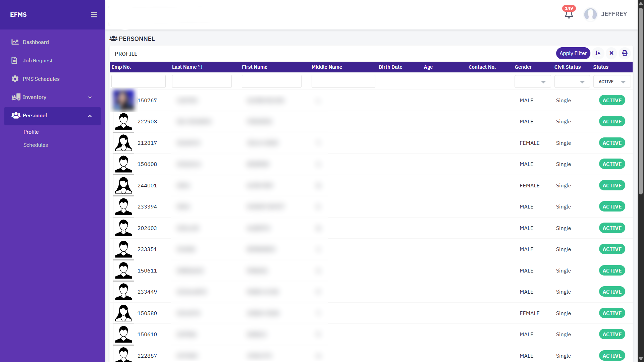Click the Job Request document icon
The width and height of the screenshot is (644, 362).
click(x=14, y=61)
